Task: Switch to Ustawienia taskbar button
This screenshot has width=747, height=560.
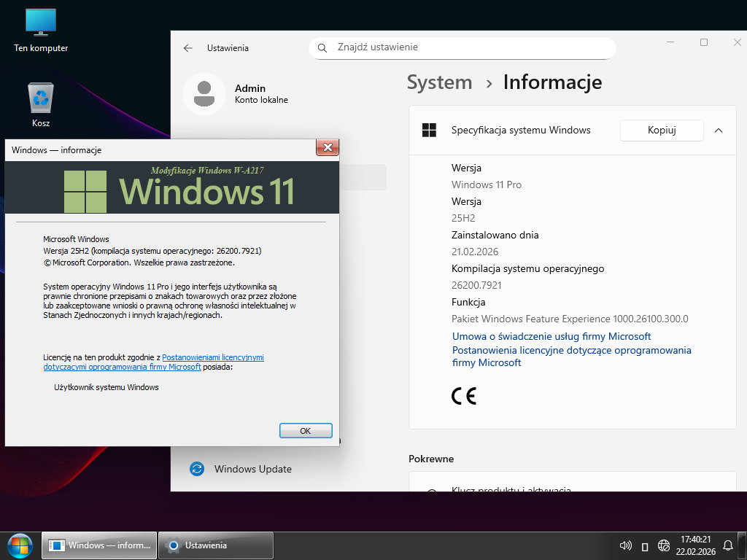Action: point(216,545)
